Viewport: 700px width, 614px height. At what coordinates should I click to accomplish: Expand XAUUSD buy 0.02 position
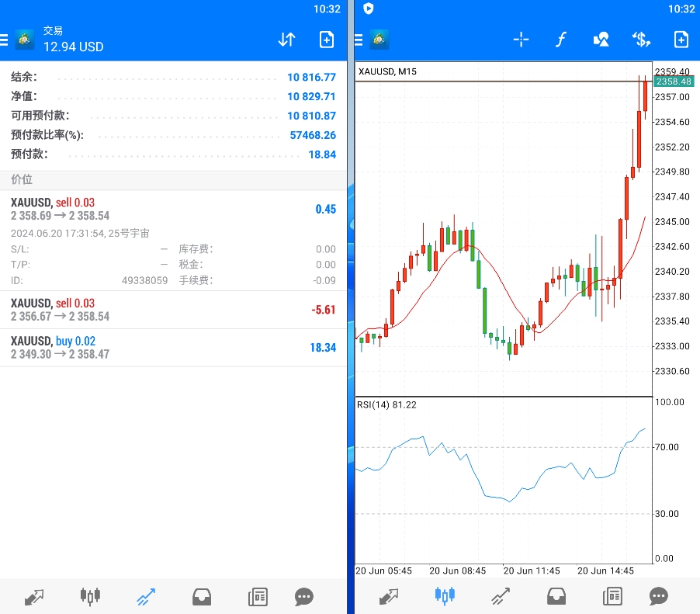173,348
